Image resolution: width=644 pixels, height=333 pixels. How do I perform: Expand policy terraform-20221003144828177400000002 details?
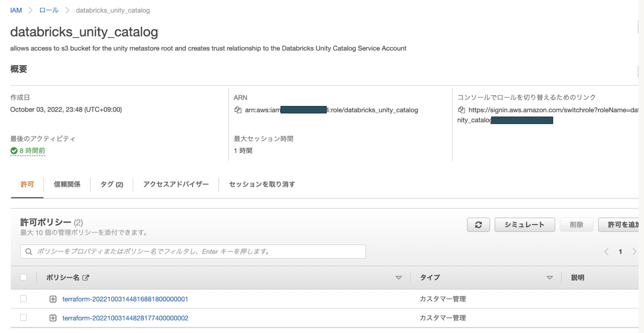point(53,318)
